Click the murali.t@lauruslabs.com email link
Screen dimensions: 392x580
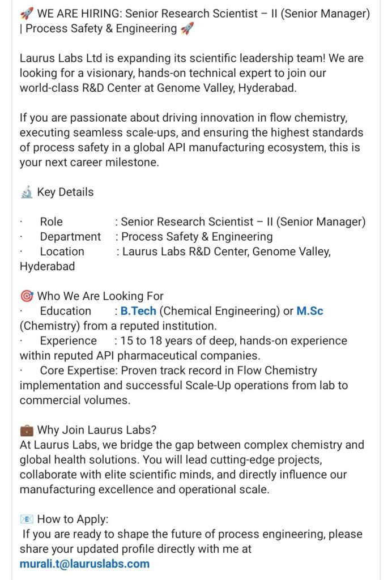84,564
